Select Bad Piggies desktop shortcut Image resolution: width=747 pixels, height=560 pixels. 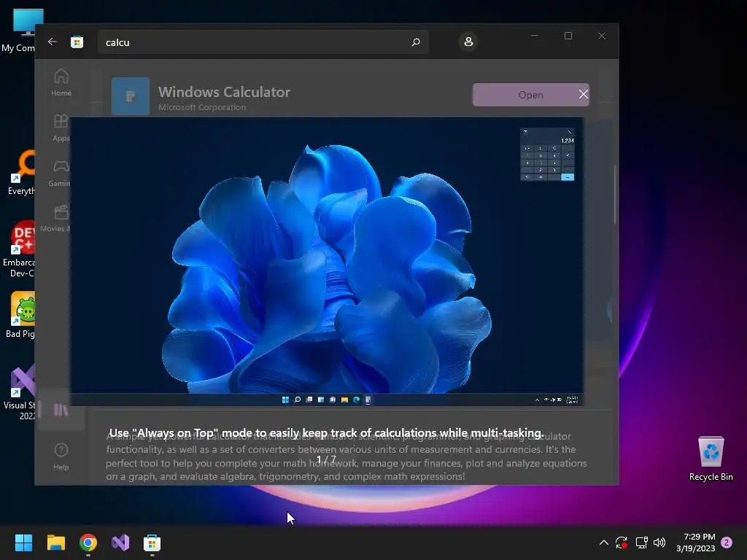point(20,315)
